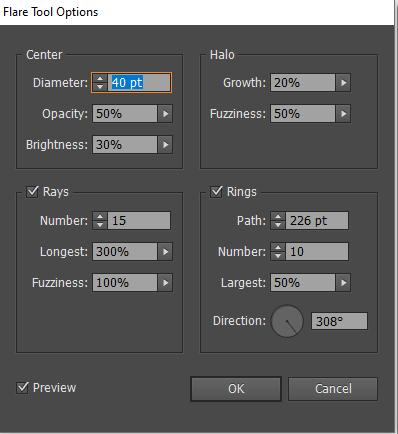Image resolution: width=398 pixels, height=434 pixels.
Task: Click the Direction angle dial
Action: point(287,321)
